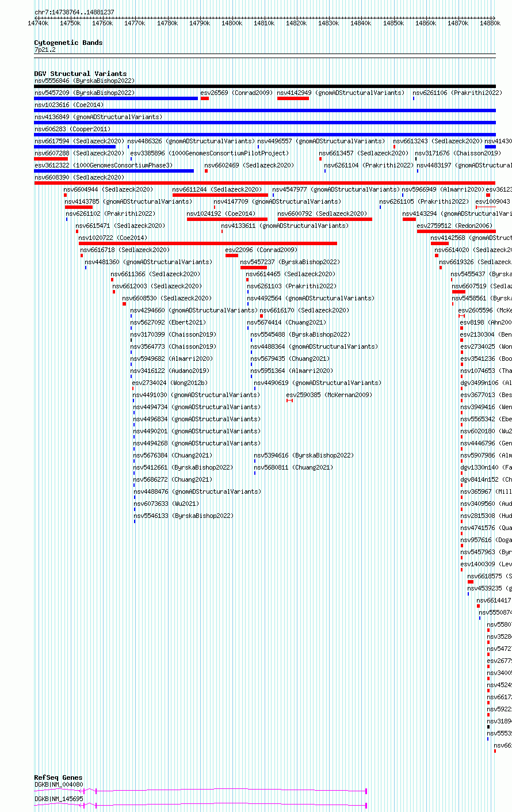Click nsv5546133 (ByrskaBishop2022) label
The height and width of the screenshot is (812, 512).
coord(184,516)
